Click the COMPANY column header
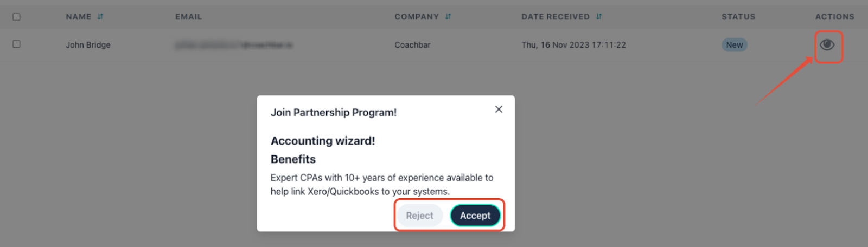Viewport: 868px width, 247px height. [417, 17]
